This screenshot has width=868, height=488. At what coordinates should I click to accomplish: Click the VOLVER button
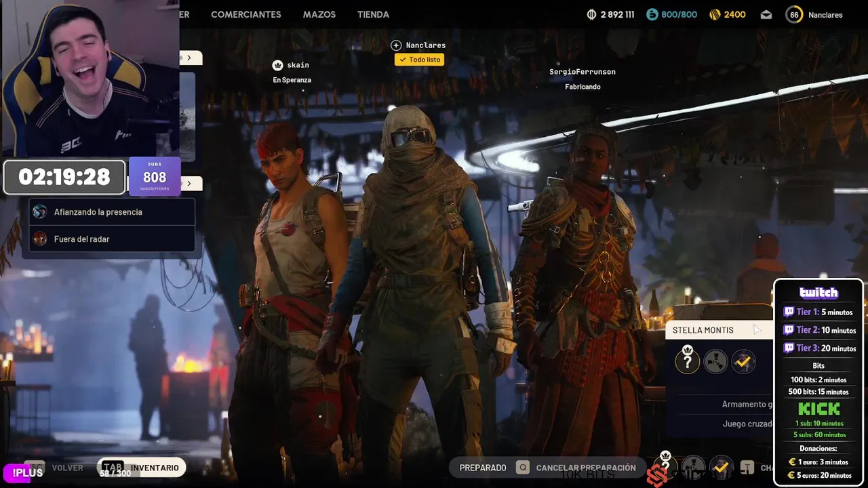coord(67,468)
